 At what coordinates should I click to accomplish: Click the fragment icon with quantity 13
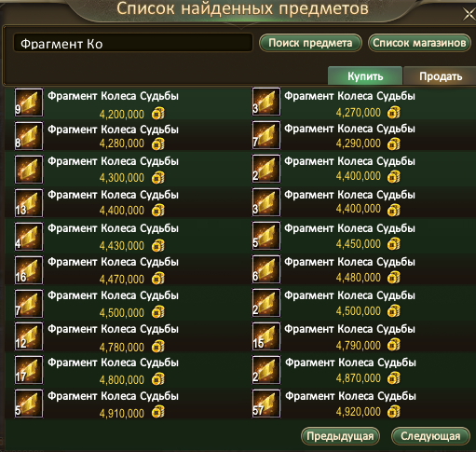coord(29,203)
